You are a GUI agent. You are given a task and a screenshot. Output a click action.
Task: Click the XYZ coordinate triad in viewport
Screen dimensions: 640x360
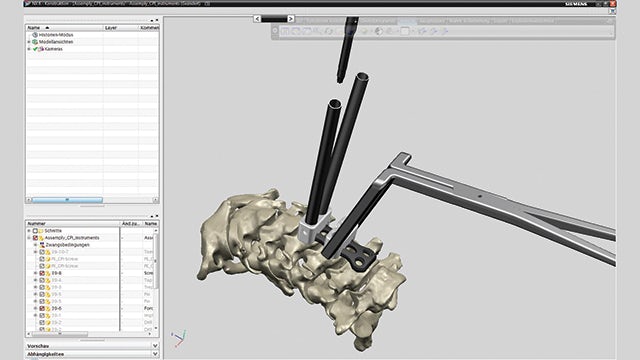[x=179, y=338]
